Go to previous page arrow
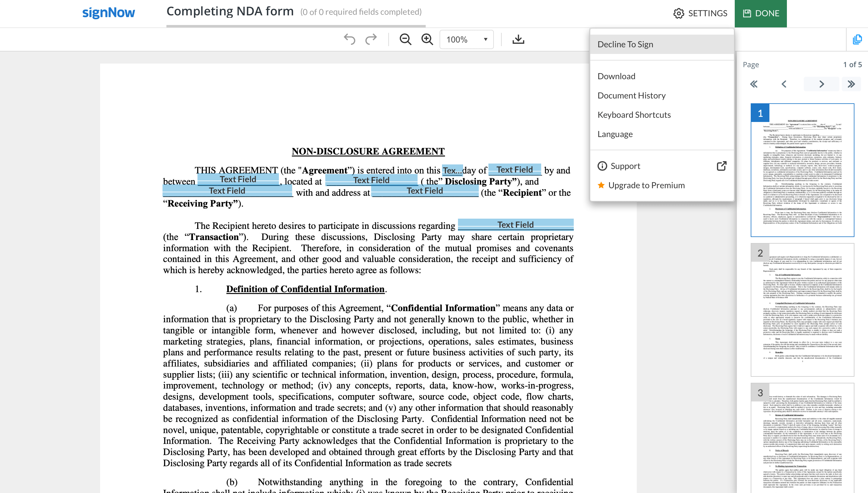 point(784,84)
